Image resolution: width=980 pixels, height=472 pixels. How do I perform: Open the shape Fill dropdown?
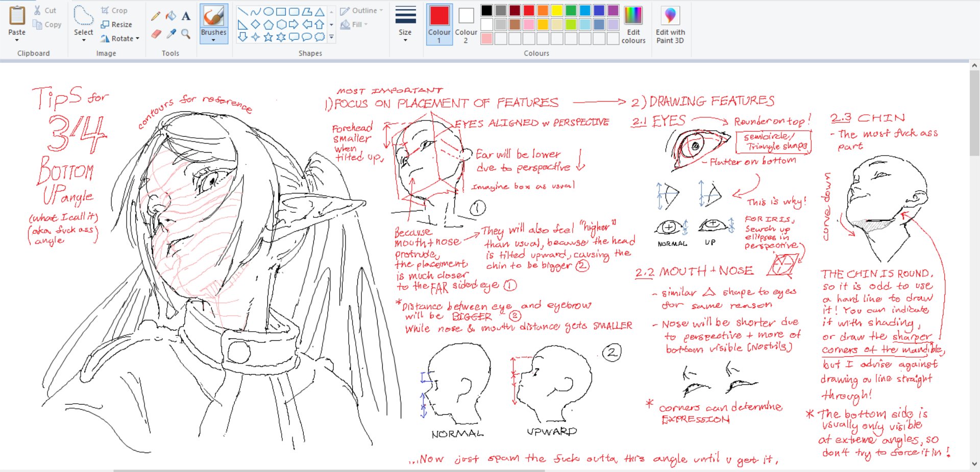click(x=354, y=24)
